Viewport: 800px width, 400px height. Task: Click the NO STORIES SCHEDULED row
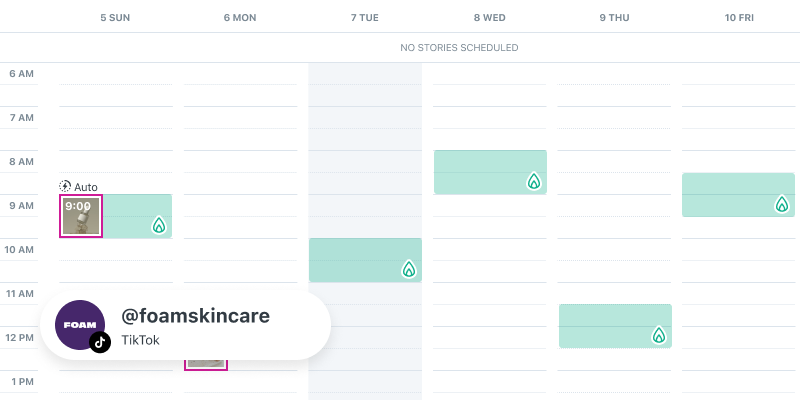(x=459, y=48)
